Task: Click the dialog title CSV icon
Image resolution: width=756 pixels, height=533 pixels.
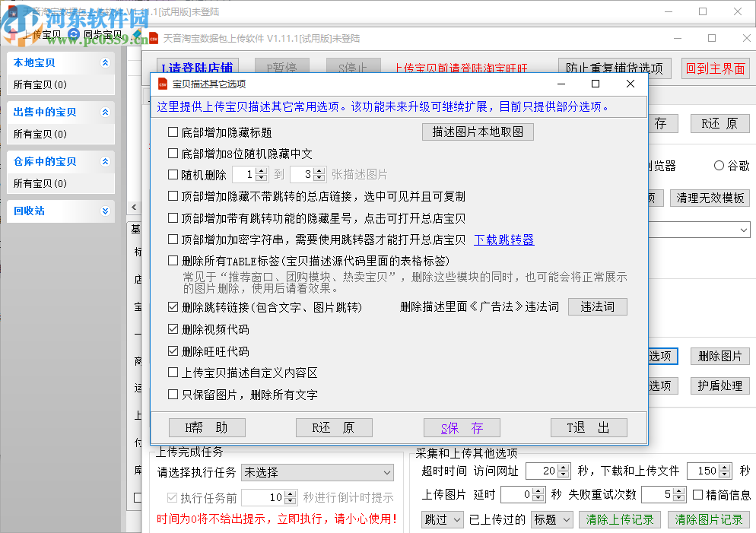Action: (x=163, y=84)
